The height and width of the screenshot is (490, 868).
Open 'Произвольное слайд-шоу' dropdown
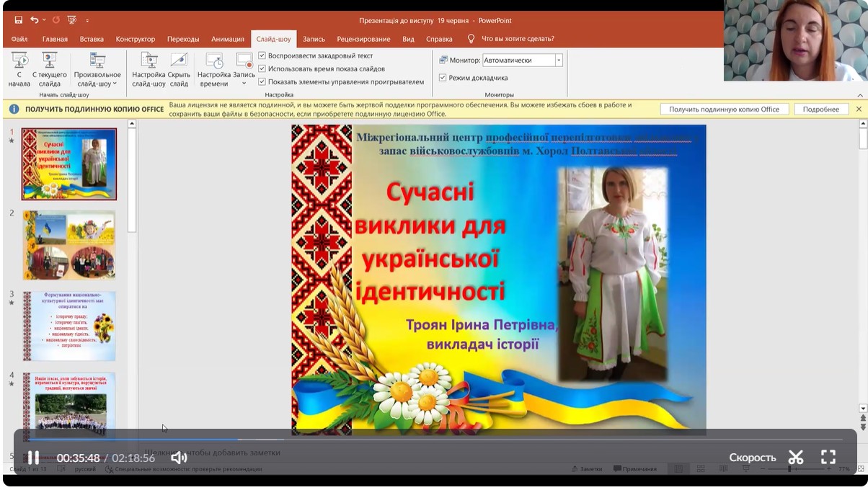97,69
